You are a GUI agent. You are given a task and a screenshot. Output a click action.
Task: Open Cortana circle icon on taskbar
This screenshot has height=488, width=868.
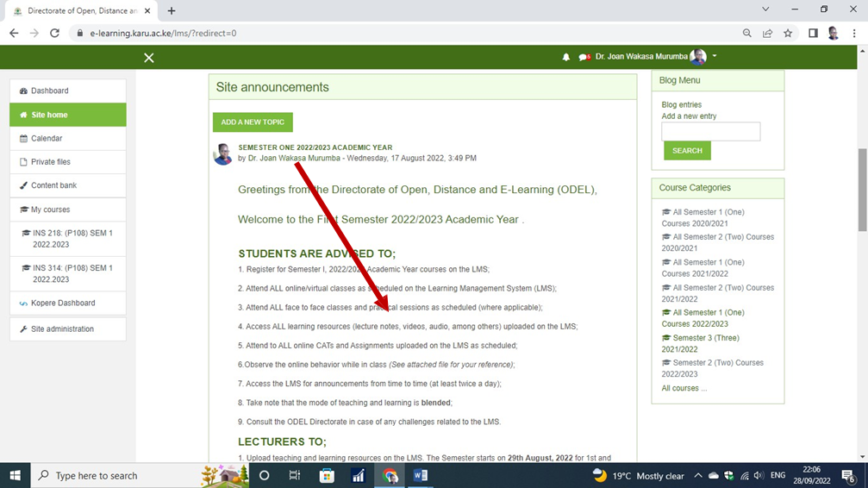click(264, 475)
